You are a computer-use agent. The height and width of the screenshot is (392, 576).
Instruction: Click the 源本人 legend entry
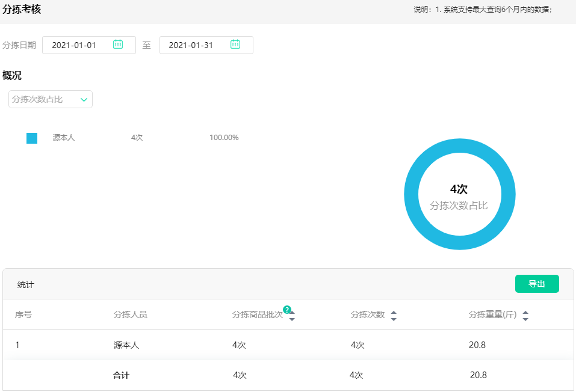(x=63, y=138)
